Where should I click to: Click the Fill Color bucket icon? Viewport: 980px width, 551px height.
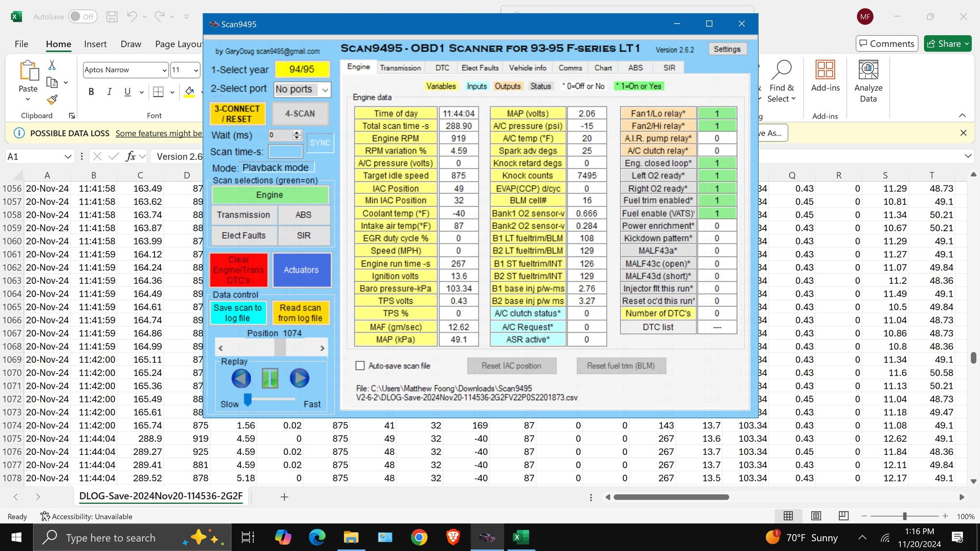(189, 92)
